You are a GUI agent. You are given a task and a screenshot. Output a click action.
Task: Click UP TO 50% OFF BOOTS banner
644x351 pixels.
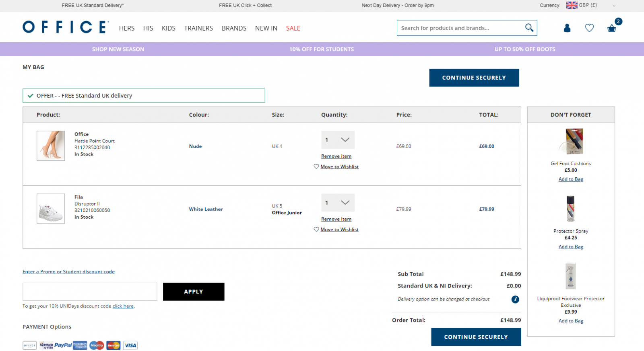click(525, 49)
